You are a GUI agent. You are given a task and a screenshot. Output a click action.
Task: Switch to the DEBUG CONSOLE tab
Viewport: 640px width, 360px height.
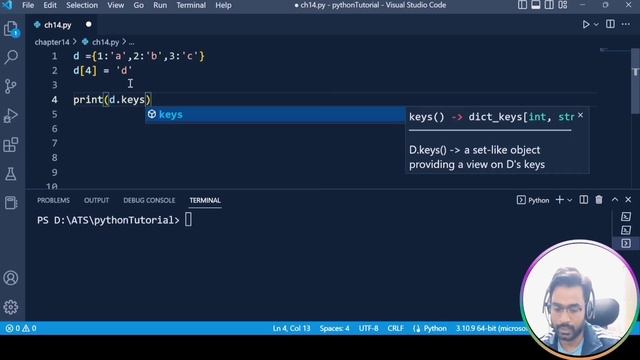[x=149, y=200]
